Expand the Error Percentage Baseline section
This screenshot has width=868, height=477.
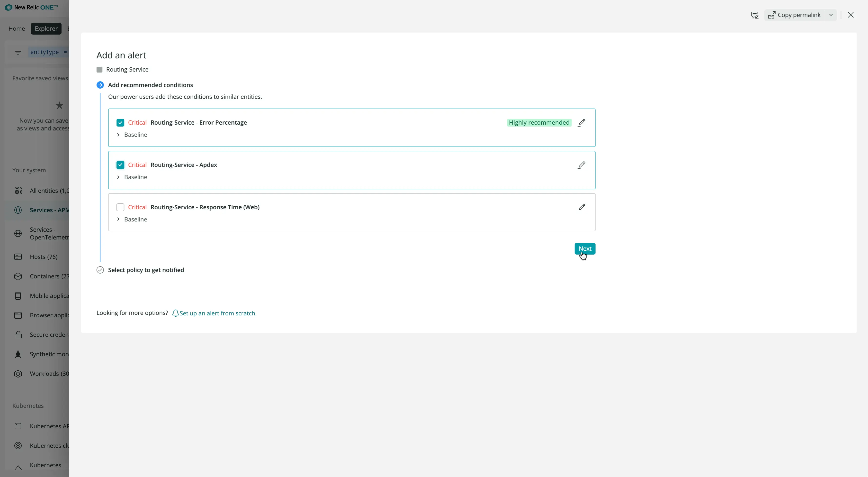click(118, 135)
